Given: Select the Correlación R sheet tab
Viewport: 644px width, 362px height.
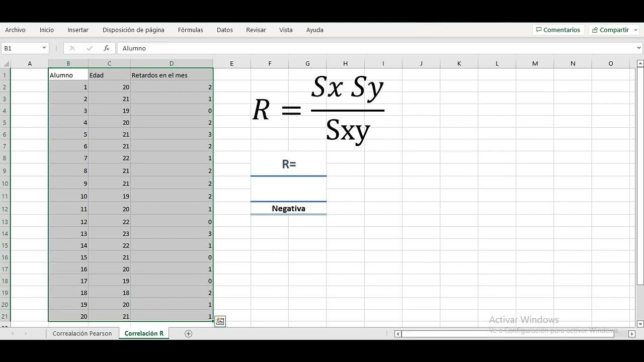Looking at the screenshot, I should [144, 333].
